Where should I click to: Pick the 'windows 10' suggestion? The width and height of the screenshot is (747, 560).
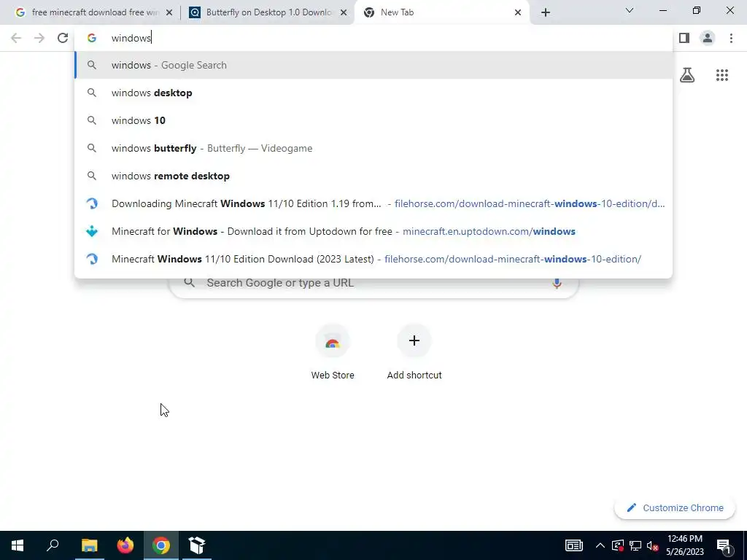373,120
